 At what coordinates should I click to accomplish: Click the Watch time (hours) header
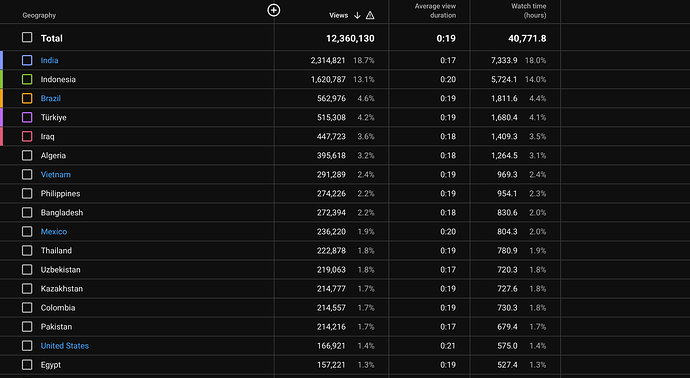pyautogui.click(x=529, y=11)
